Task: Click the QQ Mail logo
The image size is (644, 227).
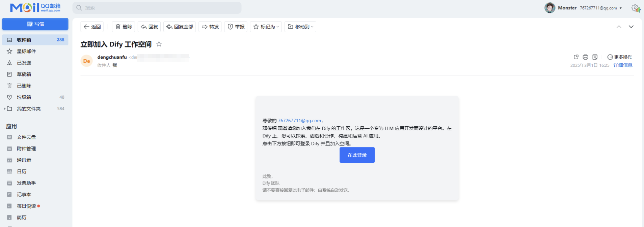Action: pyautogui.click(x=35, y=7)
